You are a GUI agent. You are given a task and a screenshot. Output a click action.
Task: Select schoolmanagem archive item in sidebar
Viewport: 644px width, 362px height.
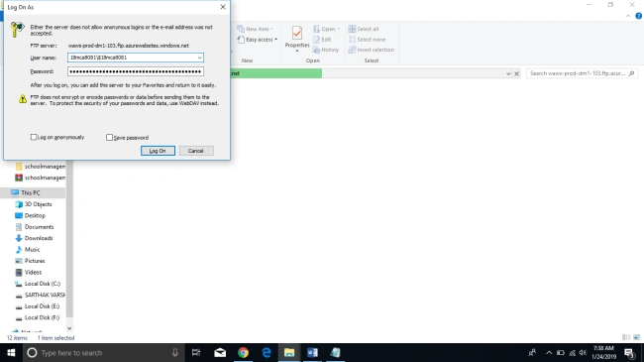[x=41, y=178]
